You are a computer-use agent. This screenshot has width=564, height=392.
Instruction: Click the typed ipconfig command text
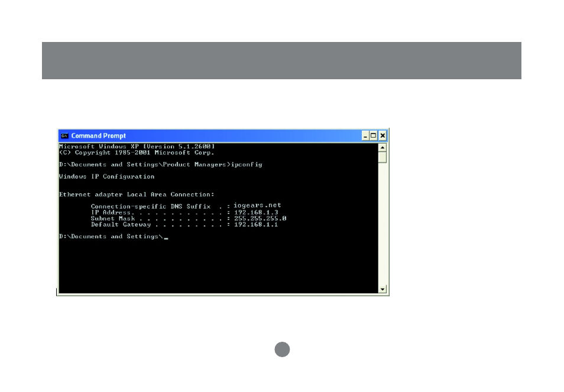coord(247,165)
